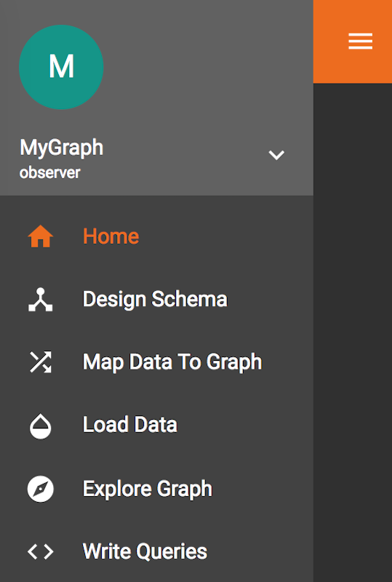The width and height of the screenshot is (392, 582).
Task: Click the MyGraph graph name
Action: point(61,148)
